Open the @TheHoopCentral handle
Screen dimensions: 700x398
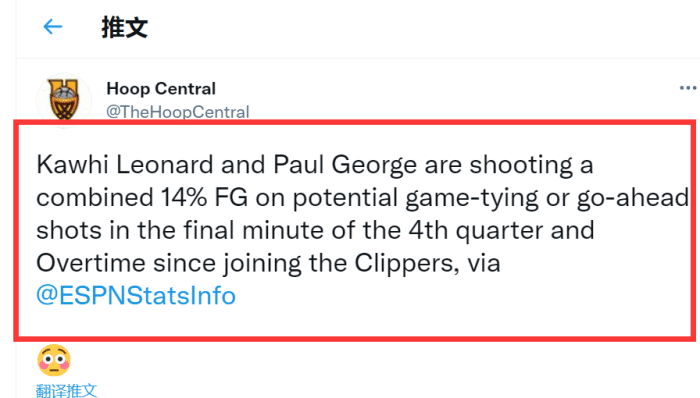pyautogui.click(x=178, y=112)
